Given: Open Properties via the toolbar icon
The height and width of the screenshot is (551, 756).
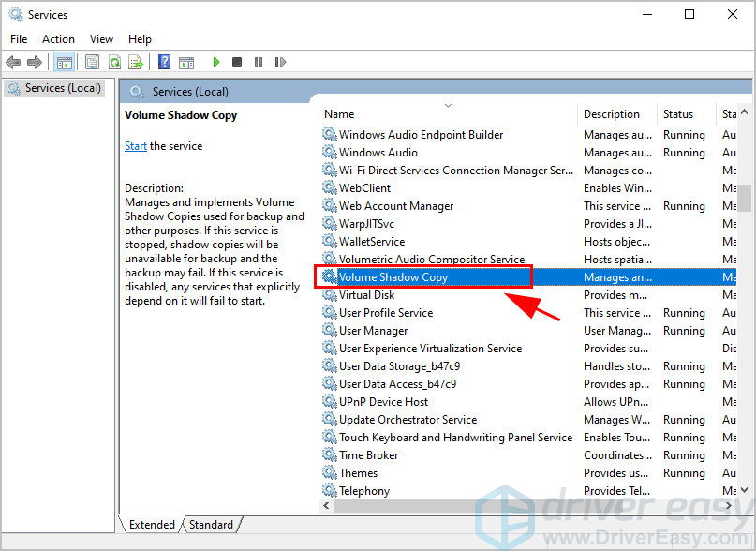Looking at the screenshot, I should 92,62.
